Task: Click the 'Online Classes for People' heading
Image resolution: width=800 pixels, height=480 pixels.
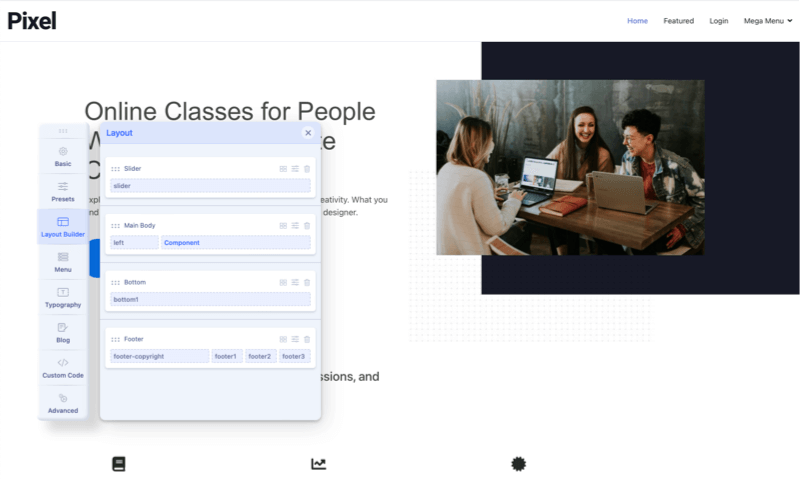Action: pyautogui.click(x=230, y=111)
